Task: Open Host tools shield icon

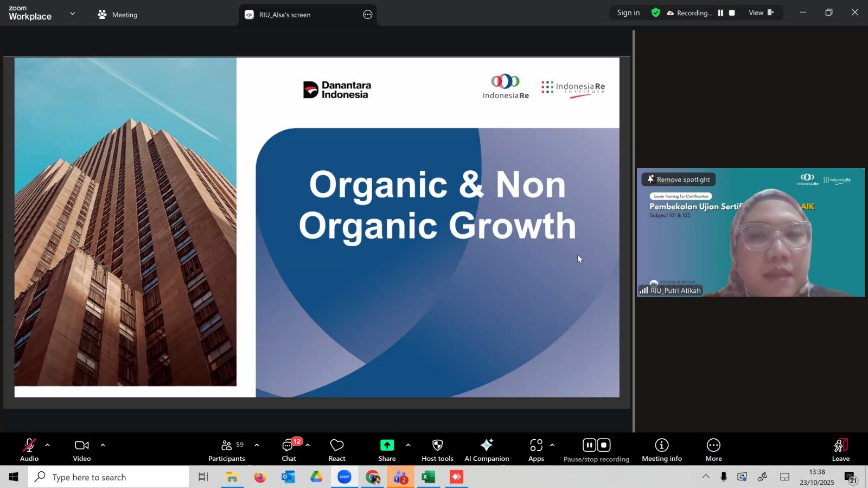Action: point(437,445)
